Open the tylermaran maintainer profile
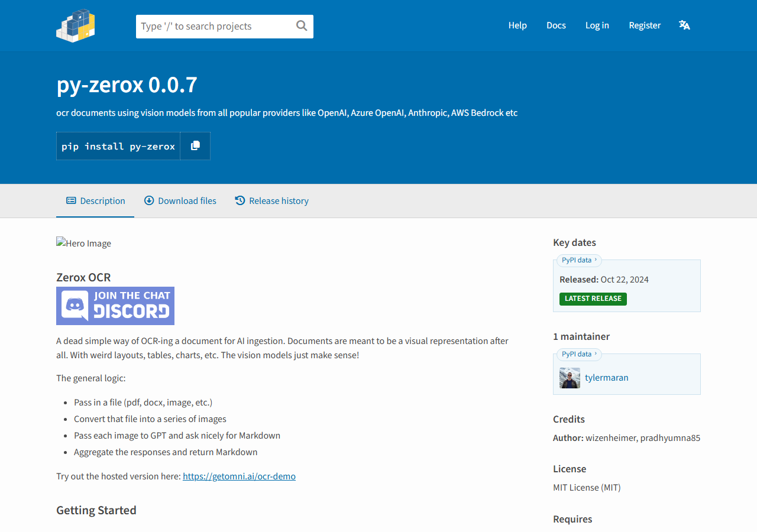The width and height of the screenshot is (757, 532). click(x=607, y=378)
